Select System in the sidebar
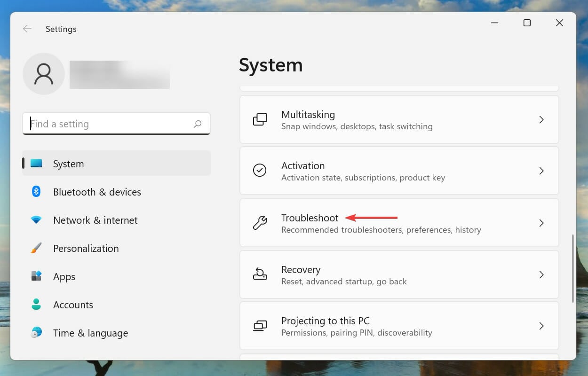The image size is (588, 376). [116, 164]
